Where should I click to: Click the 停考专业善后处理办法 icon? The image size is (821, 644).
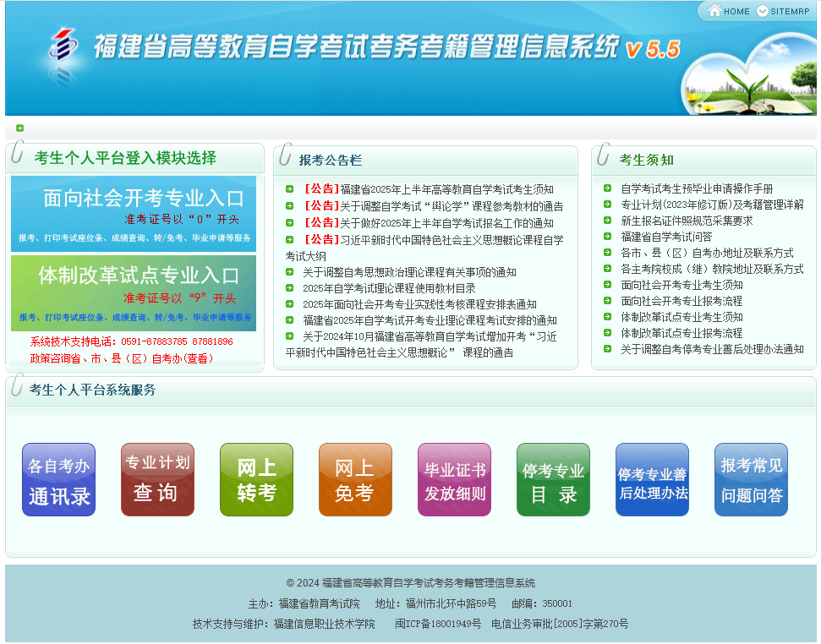click(x=652, y=479)
